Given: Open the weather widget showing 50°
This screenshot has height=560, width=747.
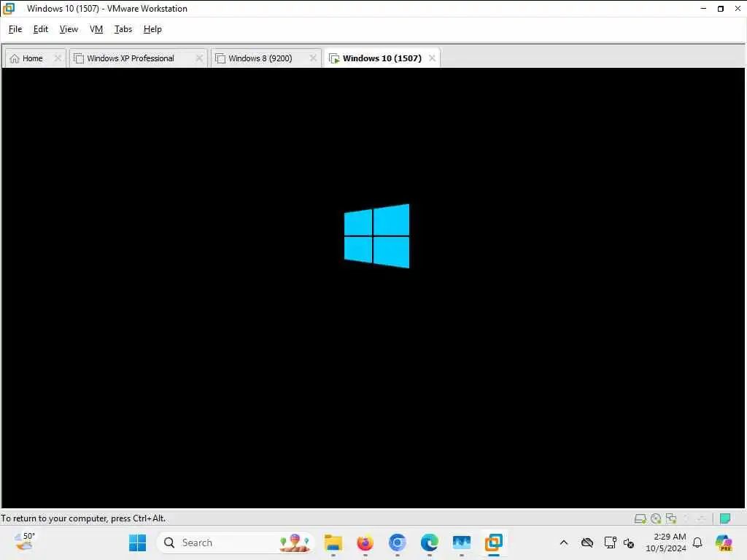Looking at the screenshot, I should click(x=24, y=542).
